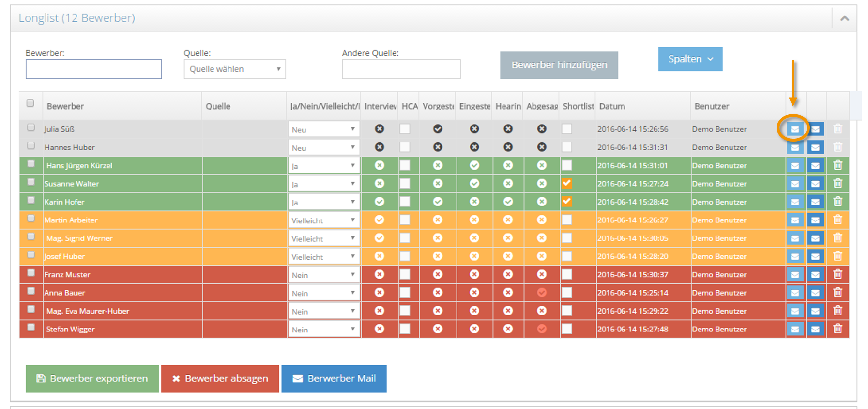The width and height of the screenshot is (868, 409).
Task: Click trash icon in Susanne Walter row
Action: [x=838, y=183]
